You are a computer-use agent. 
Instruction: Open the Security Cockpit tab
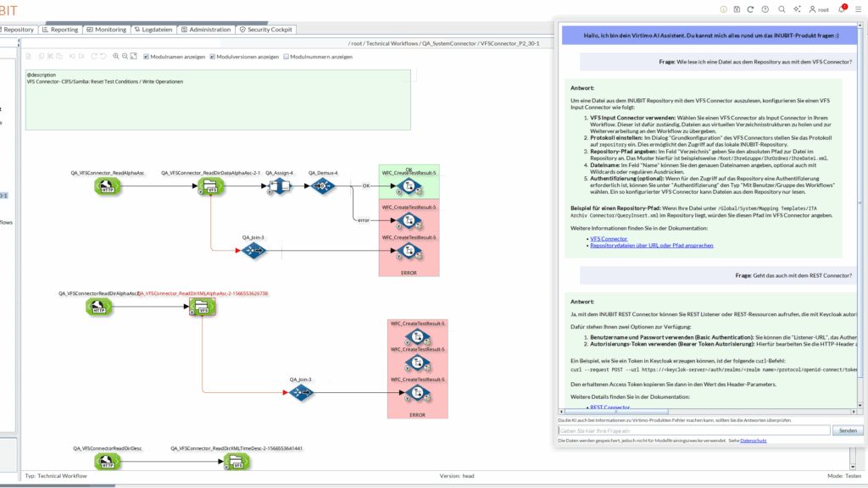pos(265,30)
